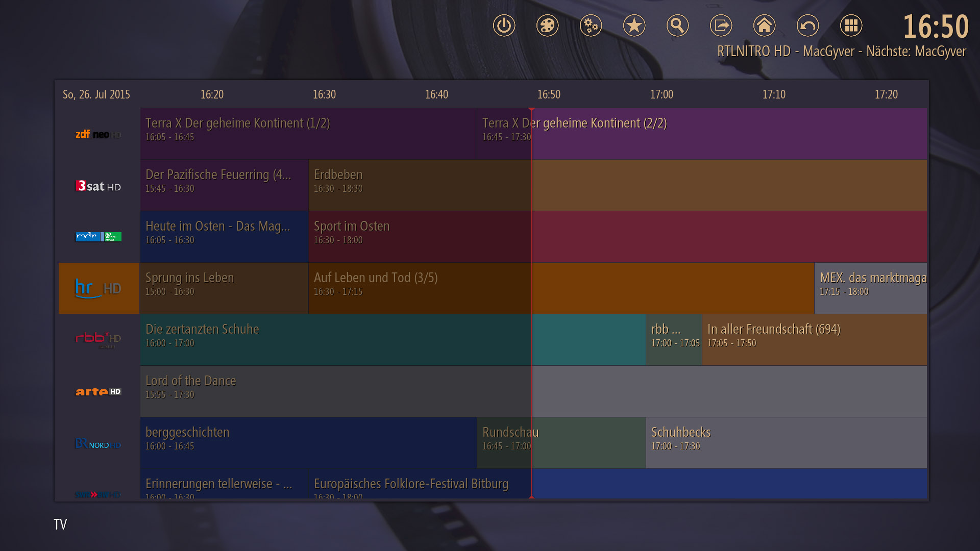Select the zdf_neo HD channel logo
The image size is (980, 551).
tap(99, 134)
